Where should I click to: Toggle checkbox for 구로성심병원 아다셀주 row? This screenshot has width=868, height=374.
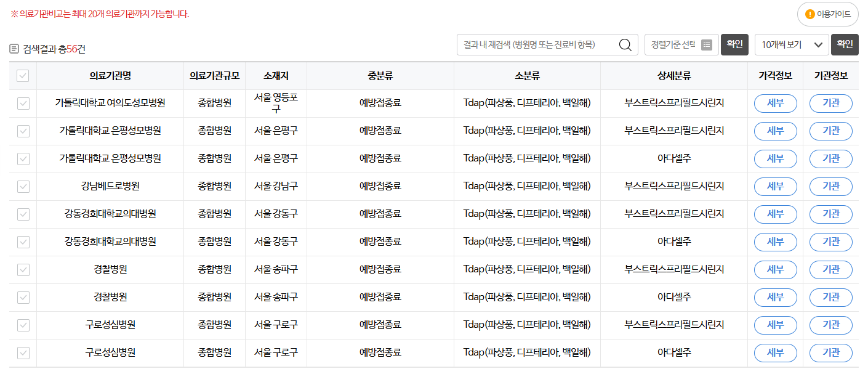click(23, 353)
